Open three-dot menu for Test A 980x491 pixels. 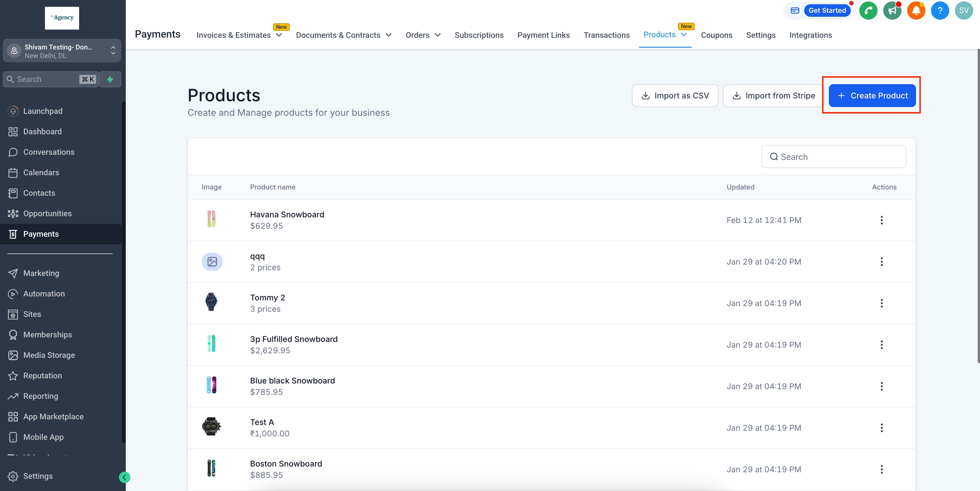pos(882,428)
